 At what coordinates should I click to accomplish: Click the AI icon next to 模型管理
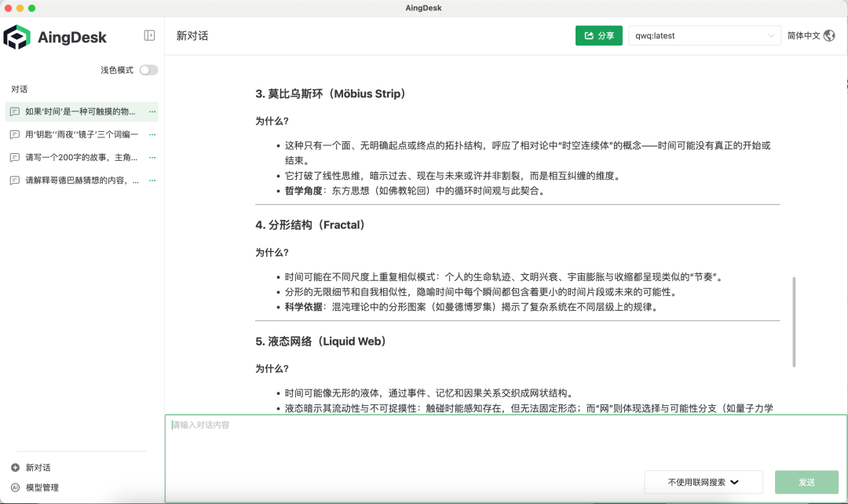click(x=15, y=488)
